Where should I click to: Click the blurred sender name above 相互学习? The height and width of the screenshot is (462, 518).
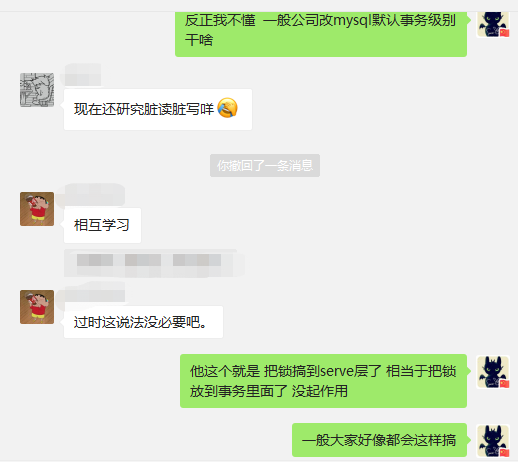(x=94, y=195)
